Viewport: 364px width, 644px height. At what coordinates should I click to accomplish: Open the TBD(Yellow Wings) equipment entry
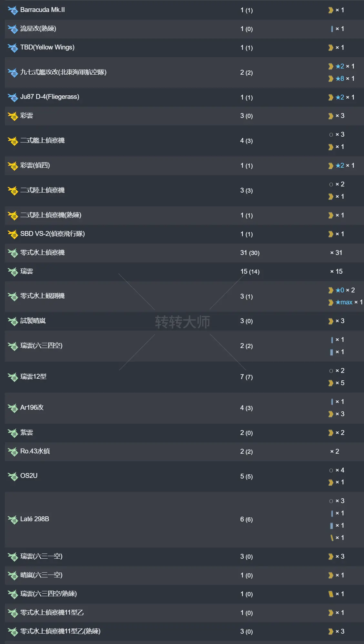[x=47, y=47]
